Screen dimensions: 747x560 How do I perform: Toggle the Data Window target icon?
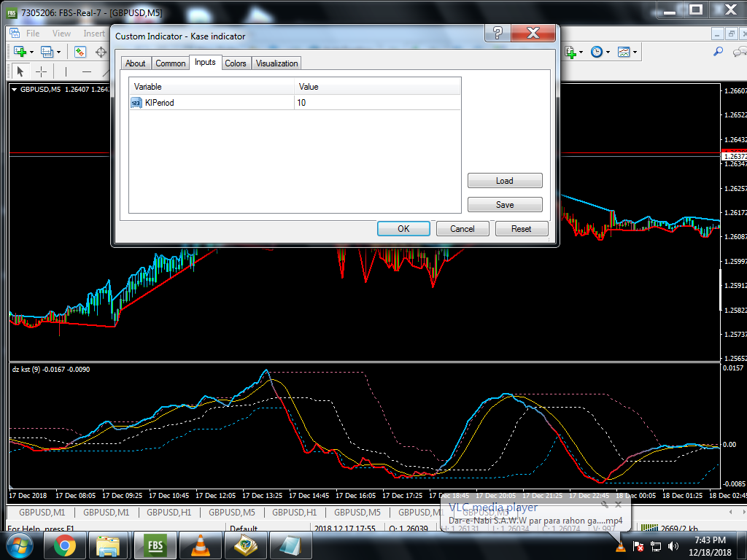[x=101, y=52]
